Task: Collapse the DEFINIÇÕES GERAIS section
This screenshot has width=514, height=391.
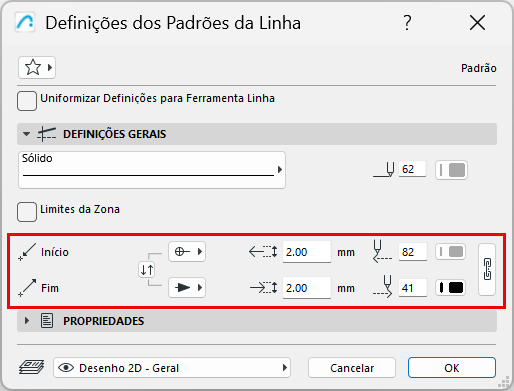Action: tap(26, 134)
